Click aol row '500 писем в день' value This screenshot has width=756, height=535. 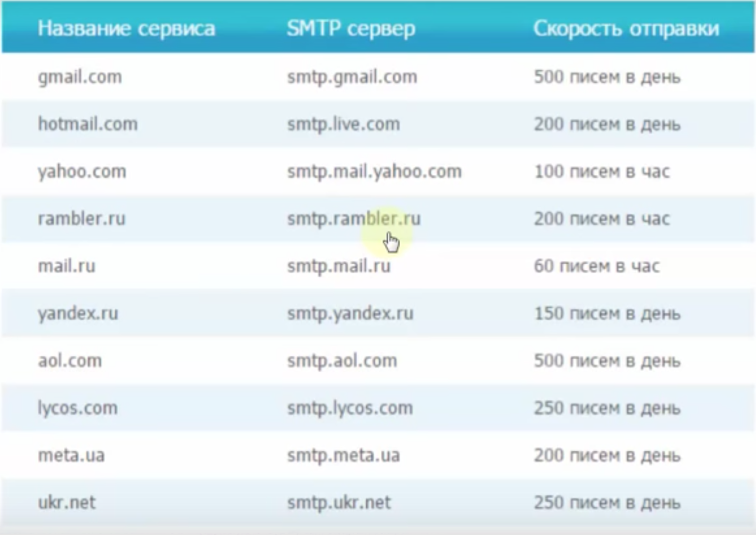(607, 361)
